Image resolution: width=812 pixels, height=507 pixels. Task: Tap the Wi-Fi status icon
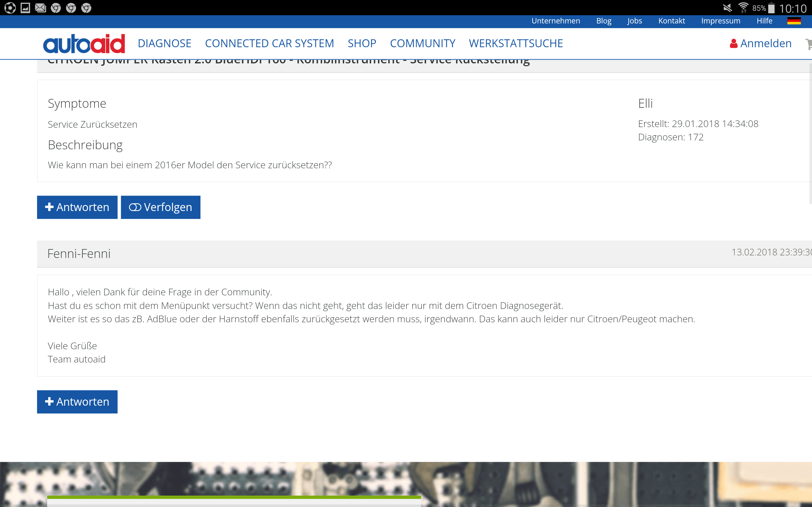[743, 7]
